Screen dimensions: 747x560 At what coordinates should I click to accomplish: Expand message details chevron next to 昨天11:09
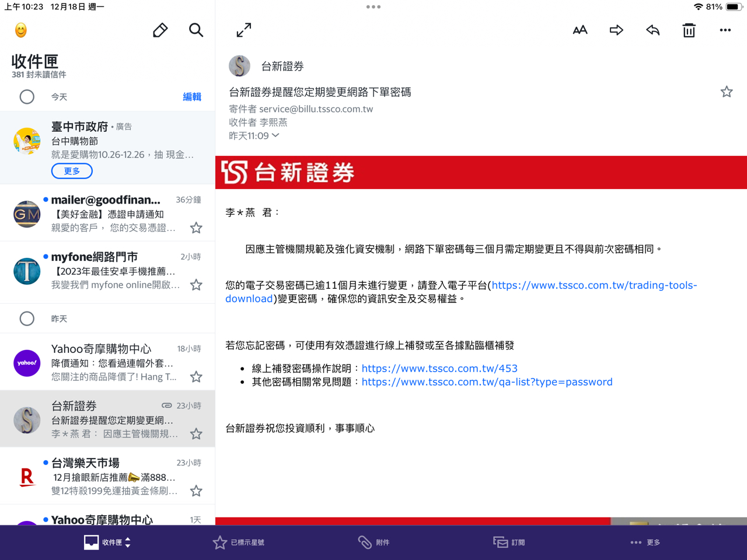[x=275, y=135]
